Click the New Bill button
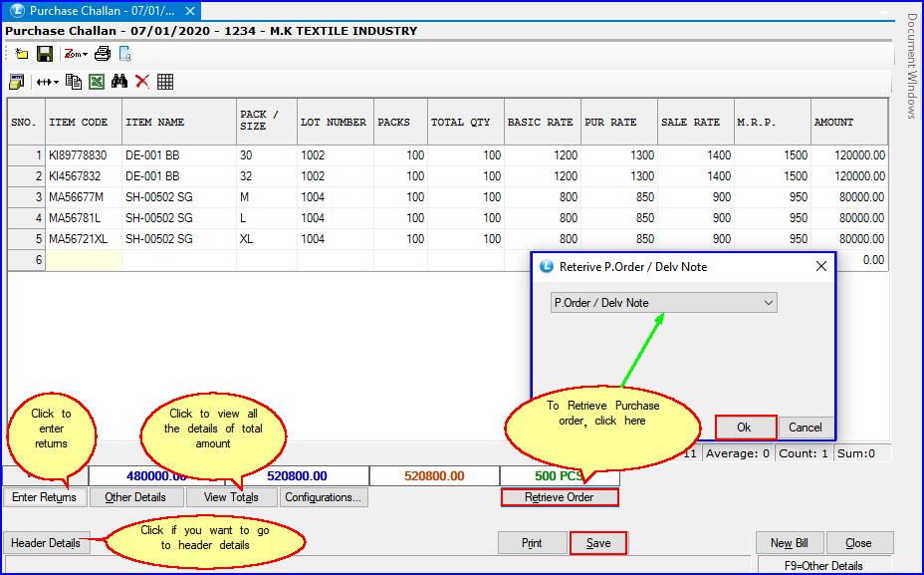This screenshot has width=924, height=575. (x=790, y=543)
